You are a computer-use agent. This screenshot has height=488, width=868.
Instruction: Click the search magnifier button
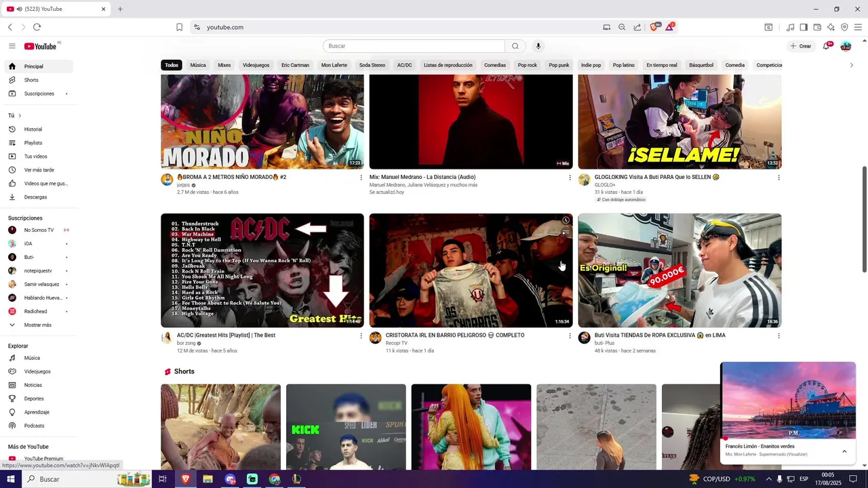515,46
